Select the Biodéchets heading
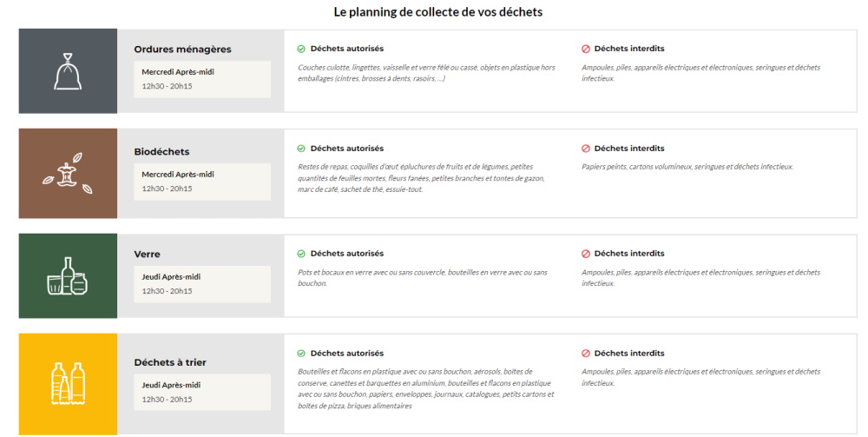The image size is (868, 437). tap(161, 152)
